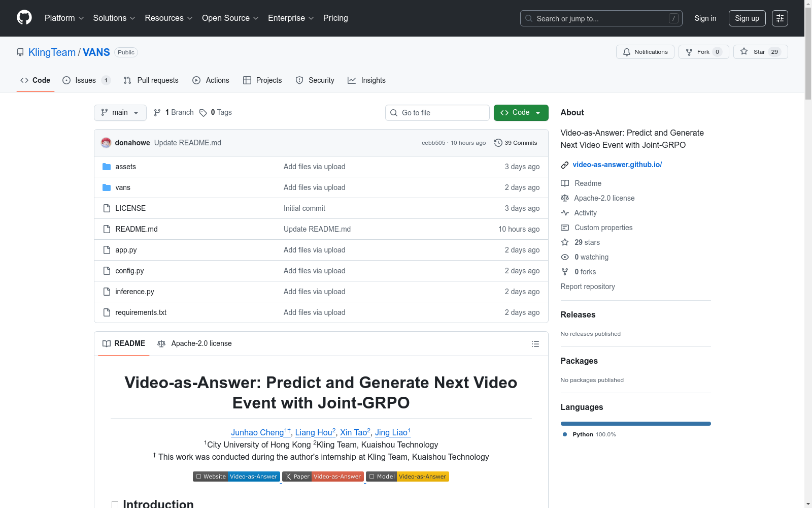The image size is (812, 508).
Task: Switch to the Pull requests tab
Action: pyautogui.click(x=151, y=80)
